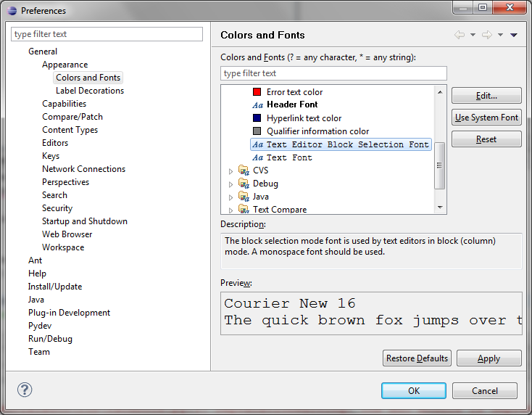Image resolution: width=532 pixels, height=415 pixels.
Task: Select General in preferences tree
Action: (x=43, y=52)
